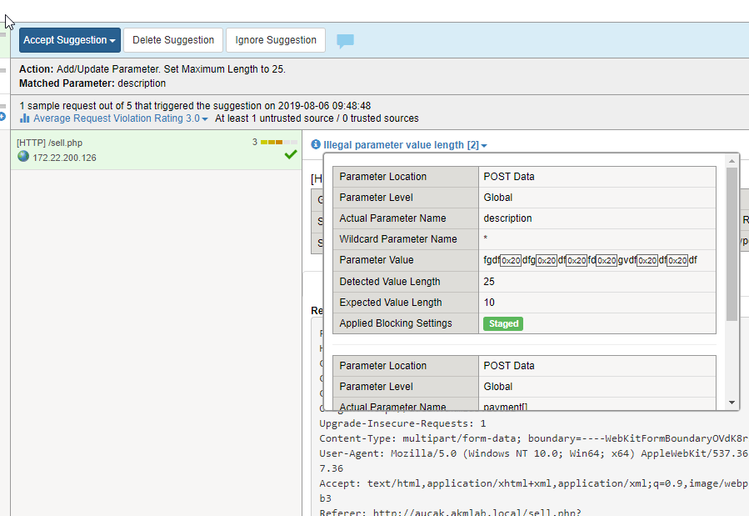Click the Ignore Suggestion button
The image size is (749, 516).
[276, 40]
